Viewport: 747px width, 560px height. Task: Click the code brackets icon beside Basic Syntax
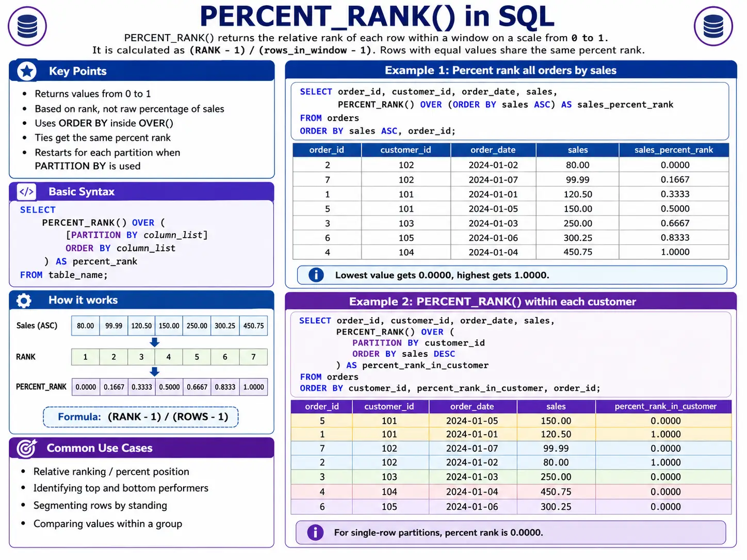27,192
